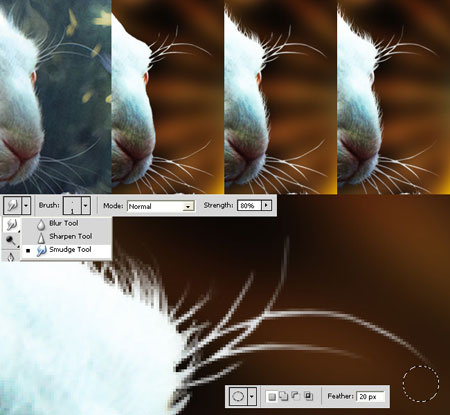Open the Strength slider popup arrow
This screenshot has width=450, height=415.
[266, 205]
